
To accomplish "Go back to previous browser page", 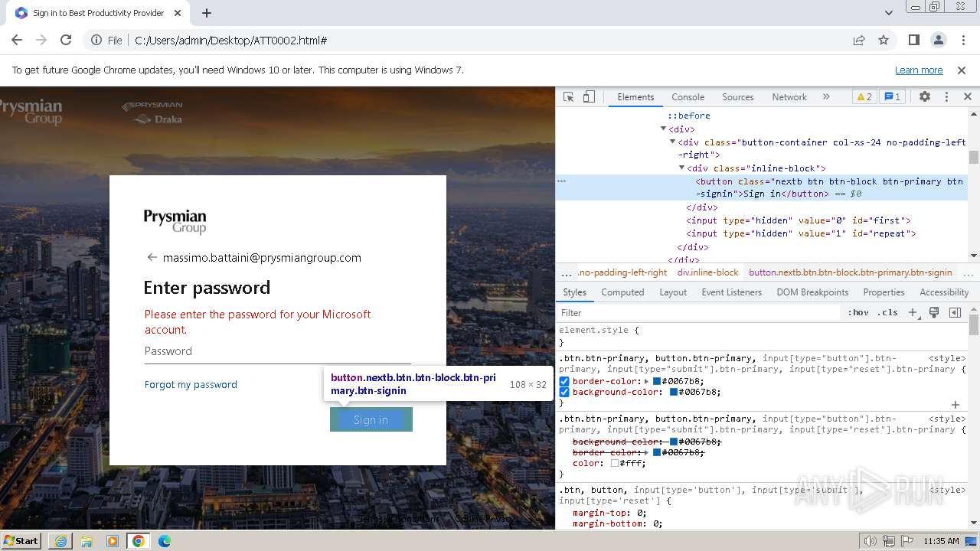I will (17, 40).
